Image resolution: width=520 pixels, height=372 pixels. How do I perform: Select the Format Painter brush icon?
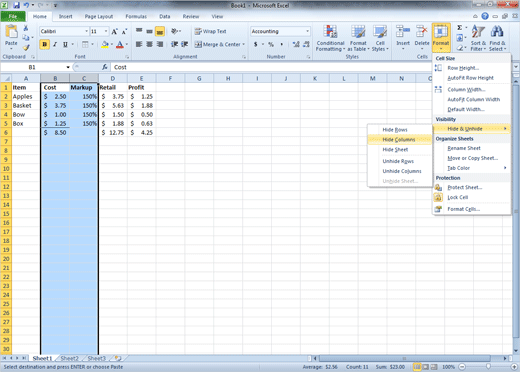(x=26, y=48)
